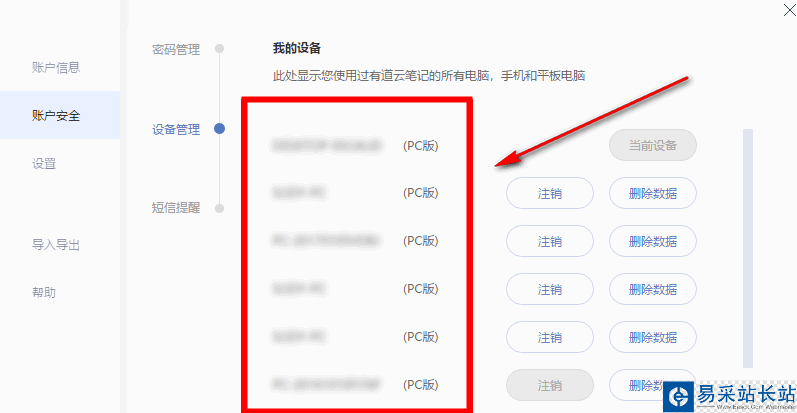Screen dimensions: 797x413
Task: Click 删除数据 for the fourth device
Action: (653, 289)
